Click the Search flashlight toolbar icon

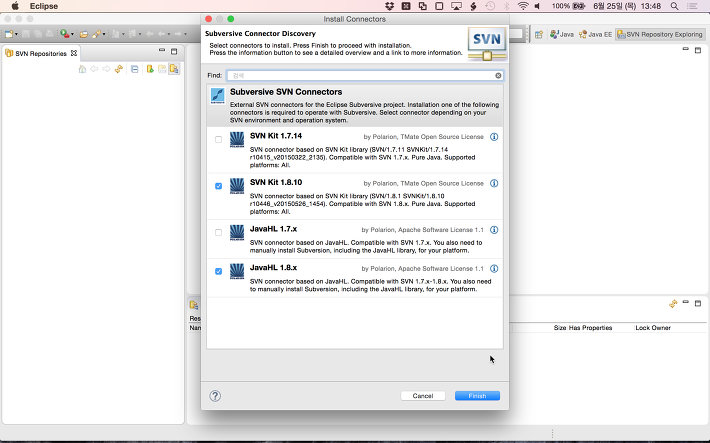(96, 34)
